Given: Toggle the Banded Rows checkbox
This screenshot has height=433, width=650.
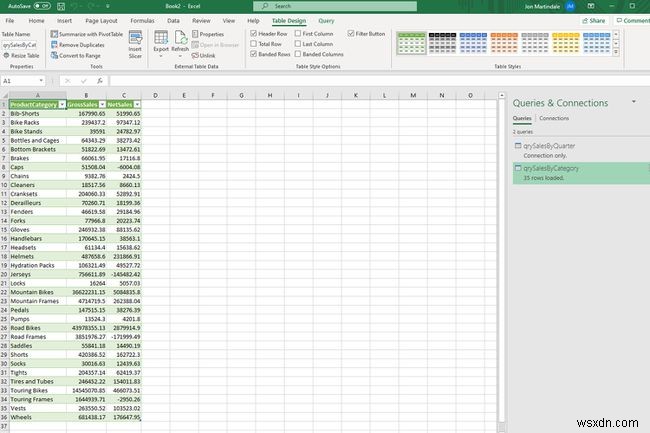Looking at the screenshot, I should (254, 54).
